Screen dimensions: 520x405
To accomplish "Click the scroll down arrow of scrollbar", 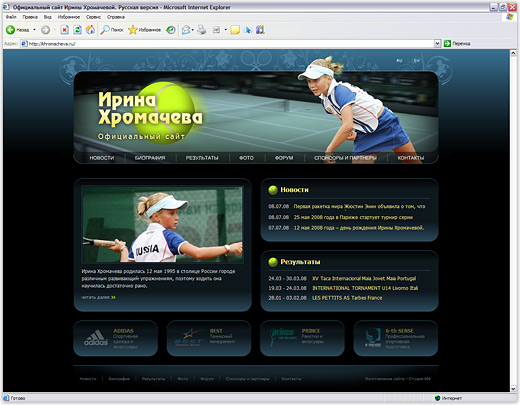I will (513, 389).
